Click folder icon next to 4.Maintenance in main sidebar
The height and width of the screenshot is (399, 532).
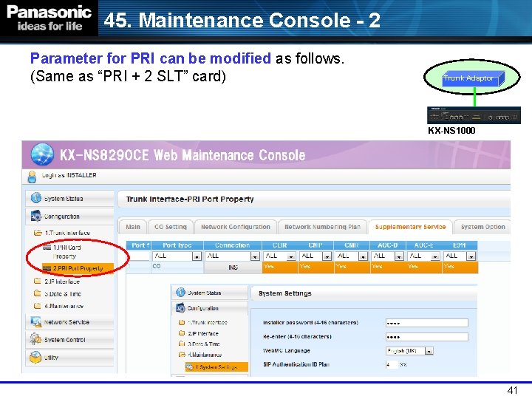tap(38, 305)
